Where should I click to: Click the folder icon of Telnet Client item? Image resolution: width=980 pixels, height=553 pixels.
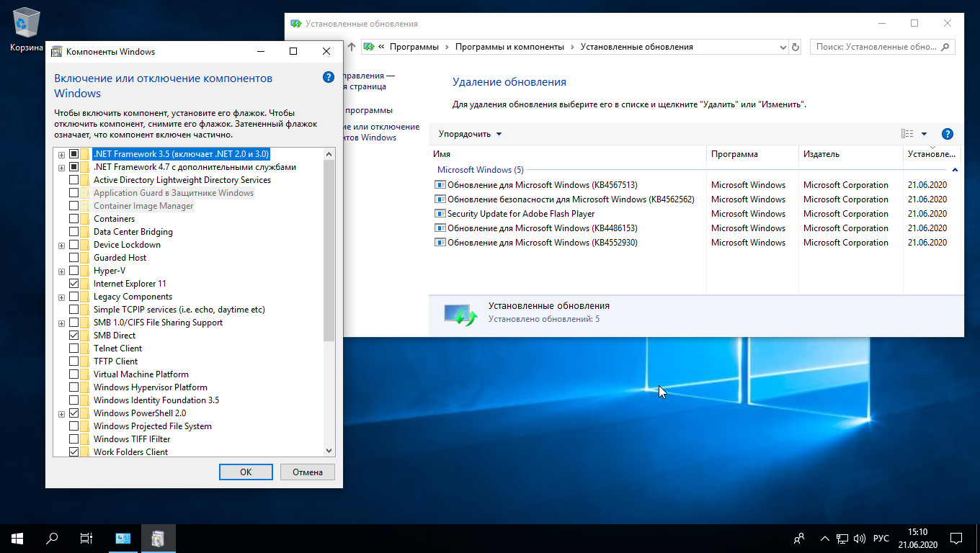coord(86,349)
